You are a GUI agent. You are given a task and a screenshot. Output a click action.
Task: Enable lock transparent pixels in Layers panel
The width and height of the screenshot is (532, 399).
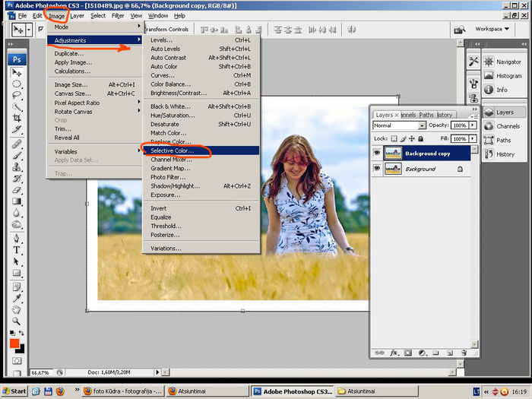tap(394, 139)
